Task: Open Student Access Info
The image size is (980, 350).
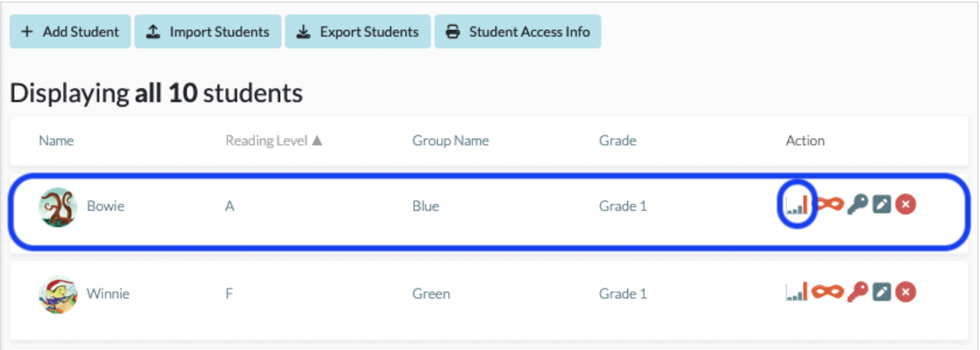Action: point(518,31)
